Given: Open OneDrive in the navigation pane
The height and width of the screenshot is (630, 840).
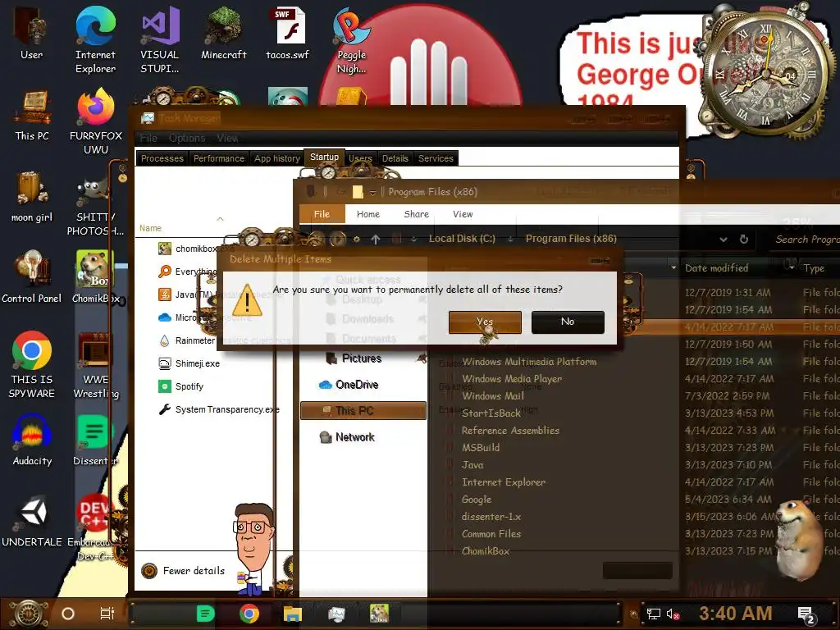Looking at the screenshot, I should pos(349,385).
